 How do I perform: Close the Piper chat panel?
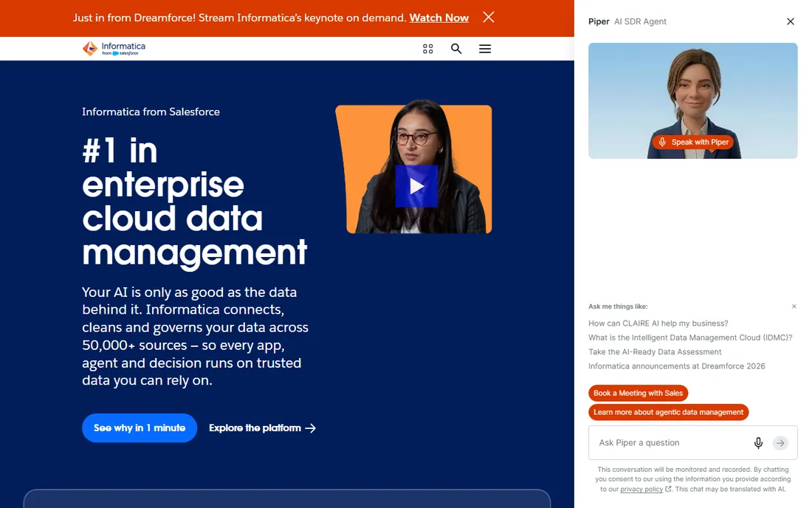(x=791, y=21)
